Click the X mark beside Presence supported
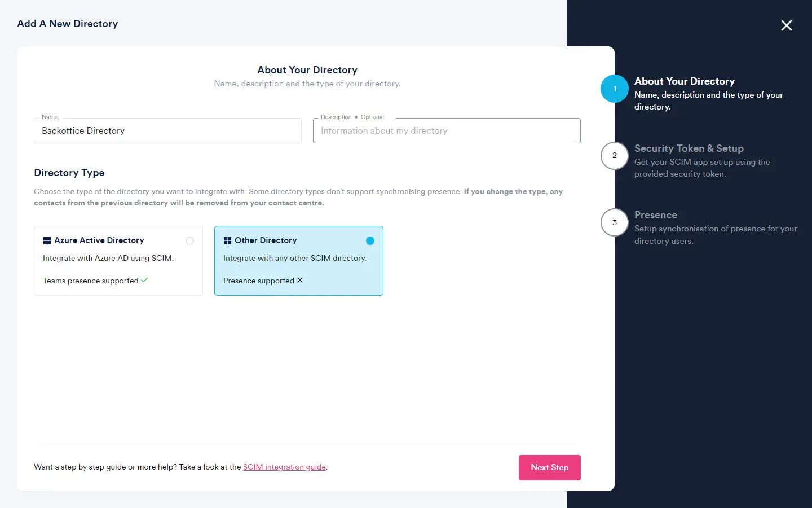 [x=299, y=280]
